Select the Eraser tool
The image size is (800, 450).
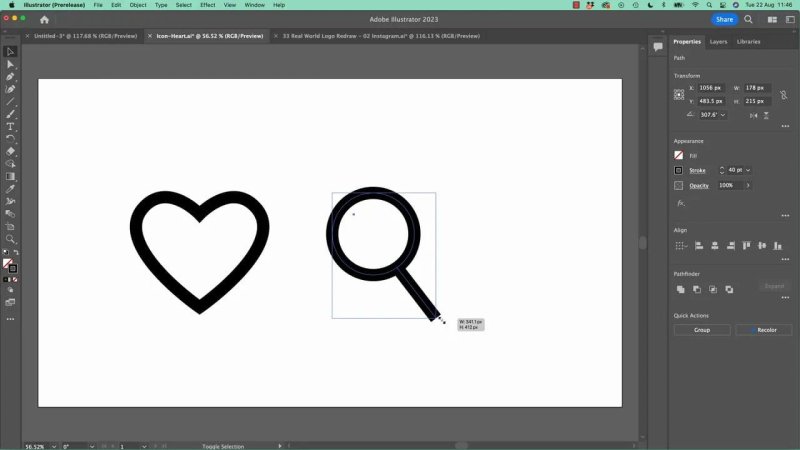pyautogui.click(x=10, y=152)
